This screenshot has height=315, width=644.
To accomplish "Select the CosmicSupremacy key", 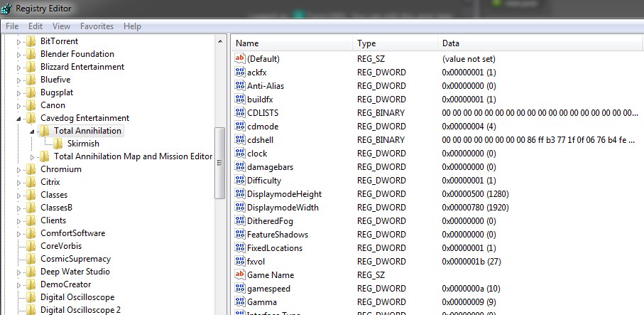I will tap(75, 259).
